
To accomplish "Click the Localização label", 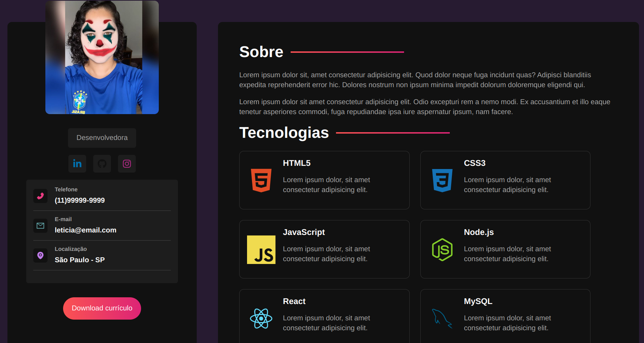I will coord(71,249).
